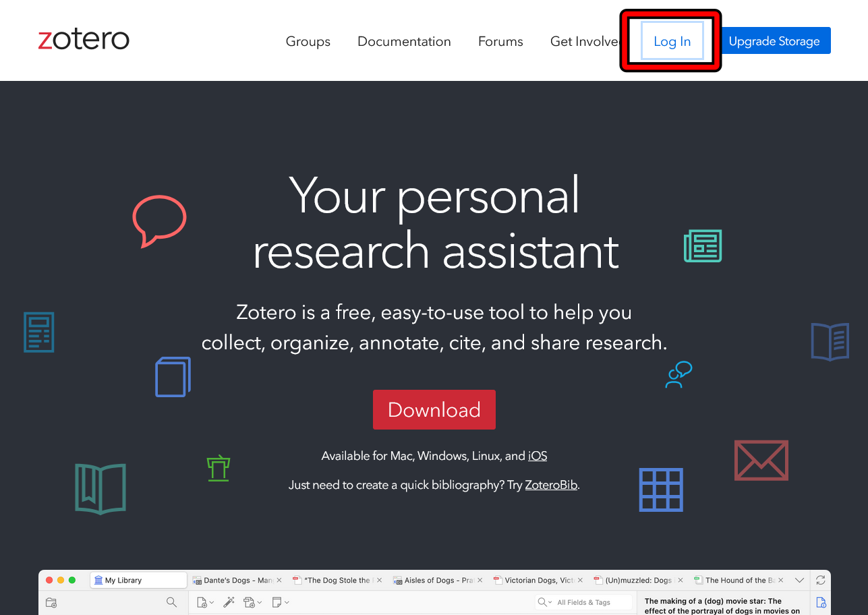This screenshot has width=868, height=615.
Task: Follow the ZoteroBib link
Action: pyautogui.click(x=551, y=485)
